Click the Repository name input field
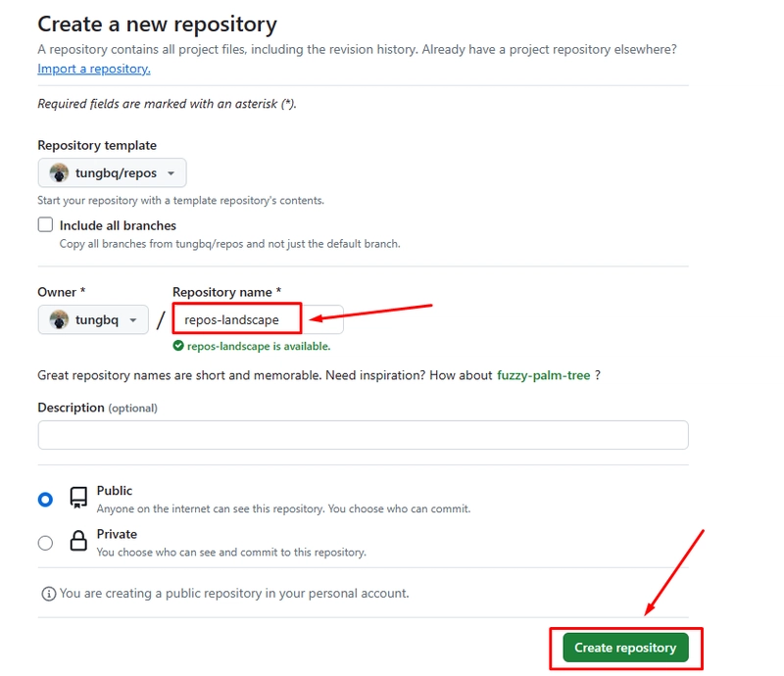This screenshot has width=784, height=676. (x=258, y=319)
